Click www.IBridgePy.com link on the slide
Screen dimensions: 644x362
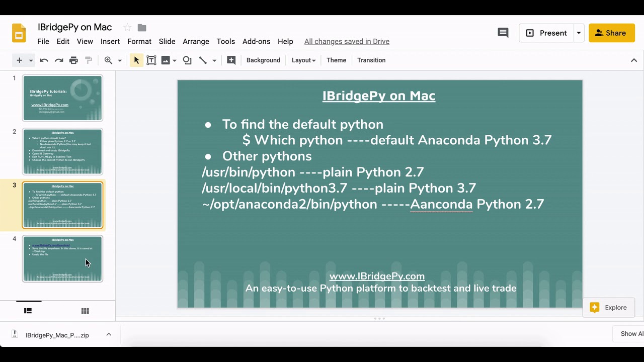click(377, 276)
